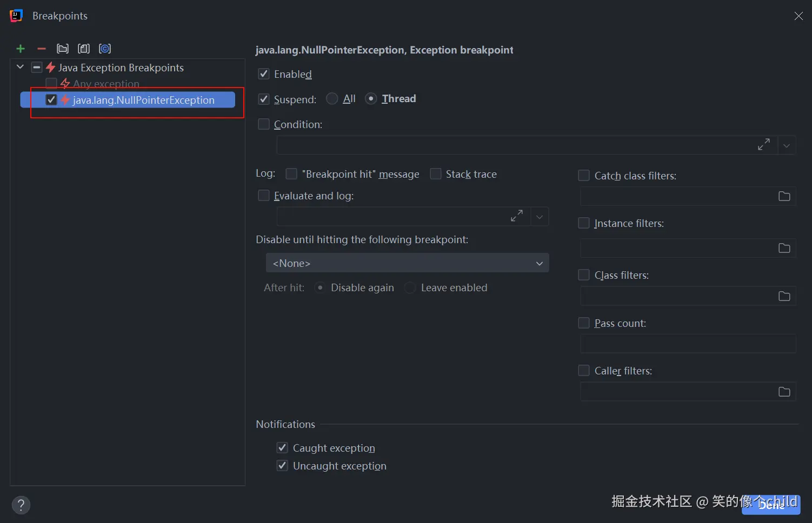Toggle the Suspend checkbox
Screen dimensions: 812x523
pyautogui.click(x=264, y=99)
